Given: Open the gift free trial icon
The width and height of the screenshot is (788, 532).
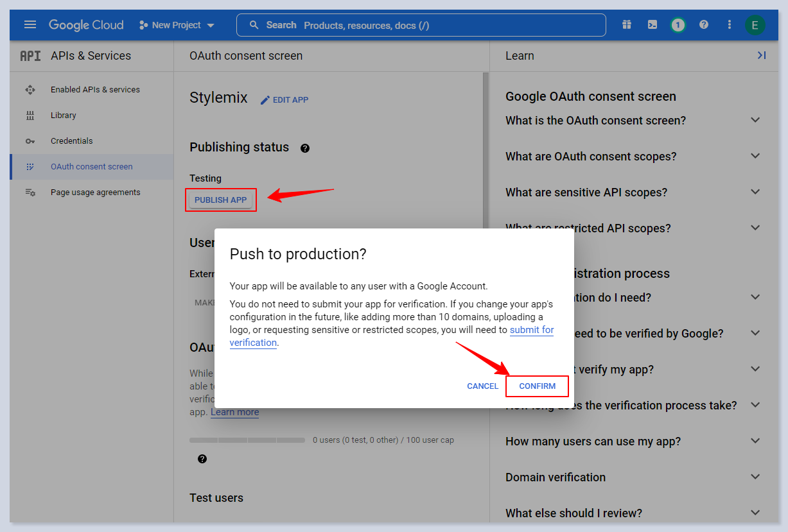Looking at the screenshot, I should click(x=627, y=25).
